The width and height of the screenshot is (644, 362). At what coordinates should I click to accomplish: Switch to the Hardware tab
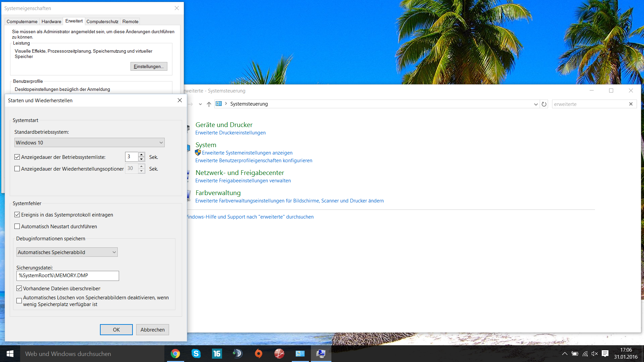coord(51,21)
